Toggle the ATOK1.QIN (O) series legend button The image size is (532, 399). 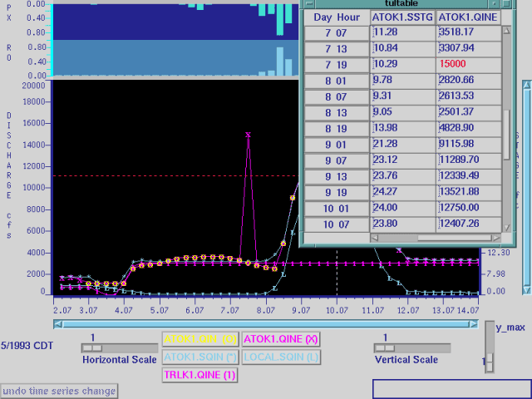point(200,339)
